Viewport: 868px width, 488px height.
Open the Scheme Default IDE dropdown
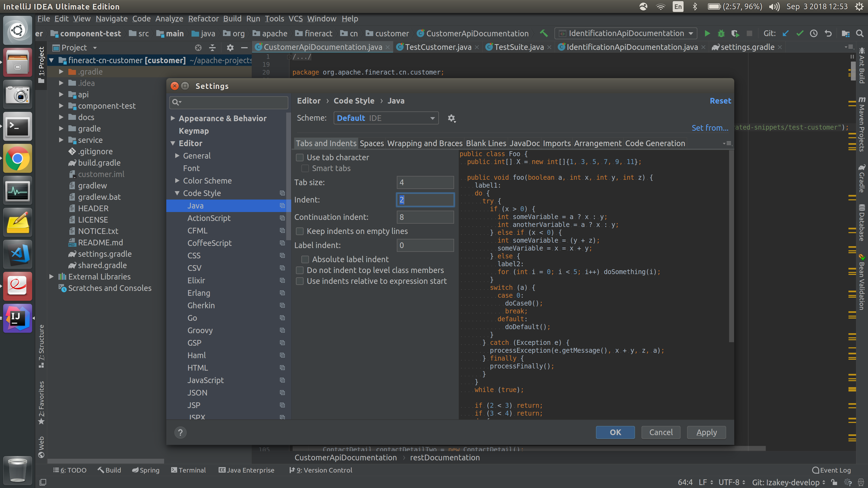[386, 118]
